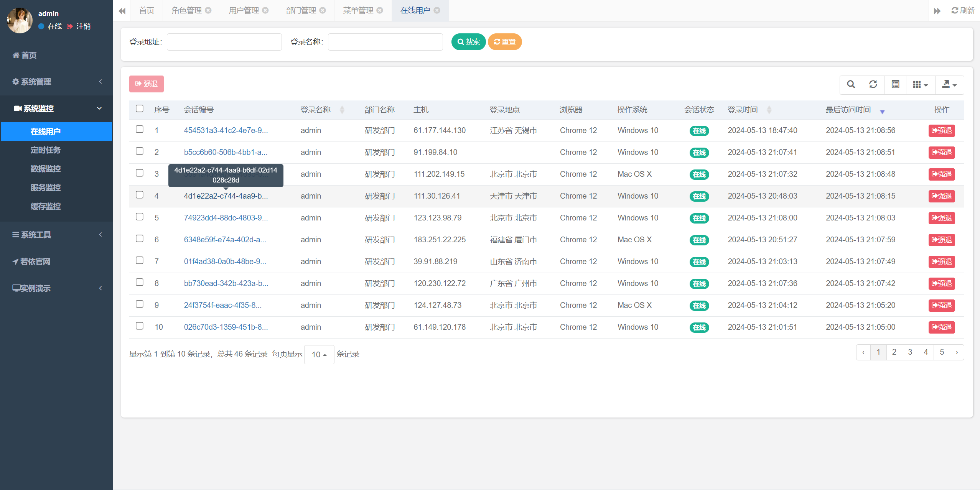Check the checkbox for row 10
This screenshot has width=980, height=490.
pos(140,326)
